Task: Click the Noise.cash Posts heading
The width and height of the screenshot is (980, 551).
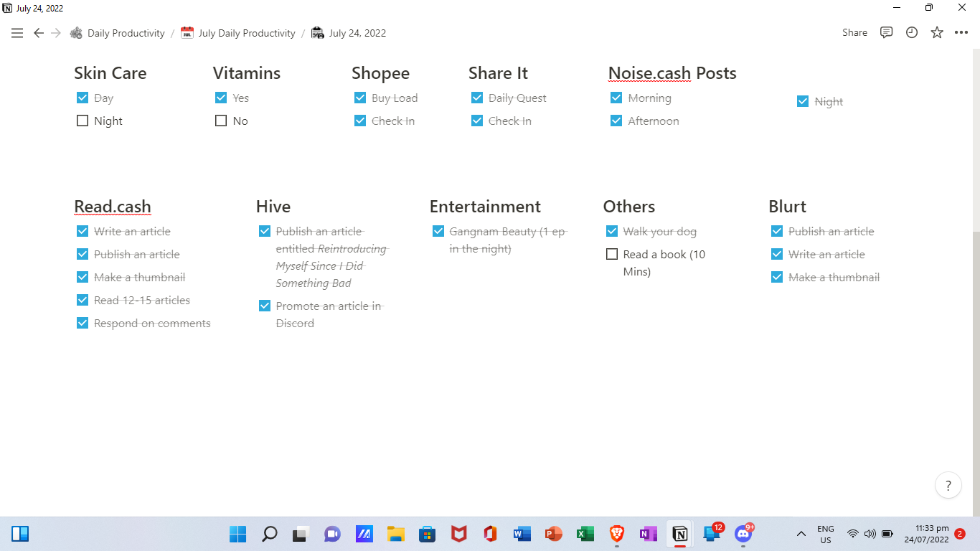Action: coord(672,73)
